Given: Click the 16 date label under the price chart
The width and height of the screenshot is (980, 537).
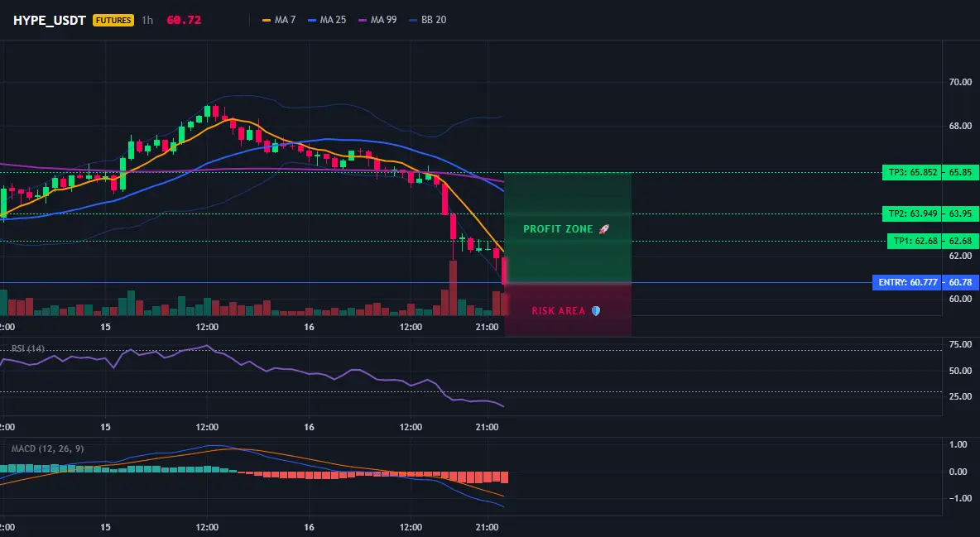Looking at the screenshot, I should point(309,327).
